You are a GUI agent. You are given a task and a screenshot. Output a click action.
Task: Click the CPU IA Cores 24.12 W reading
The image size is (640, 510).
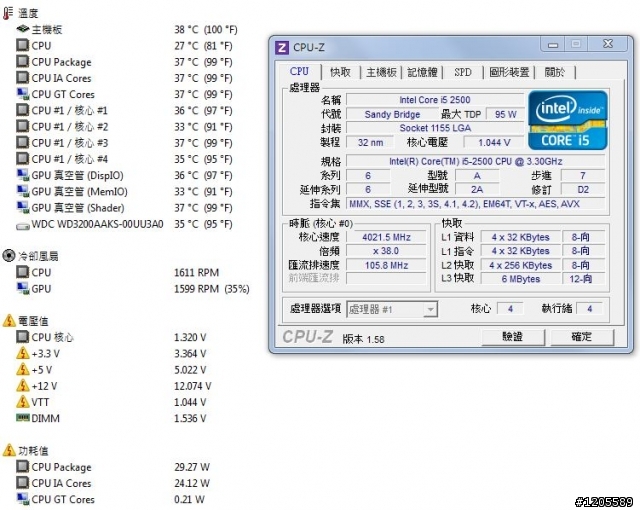192,483
